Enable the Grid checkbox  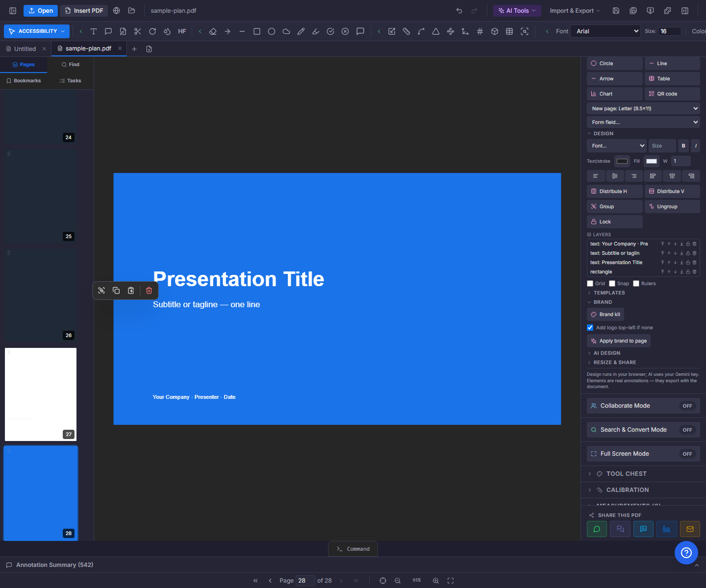pos(590,284)
